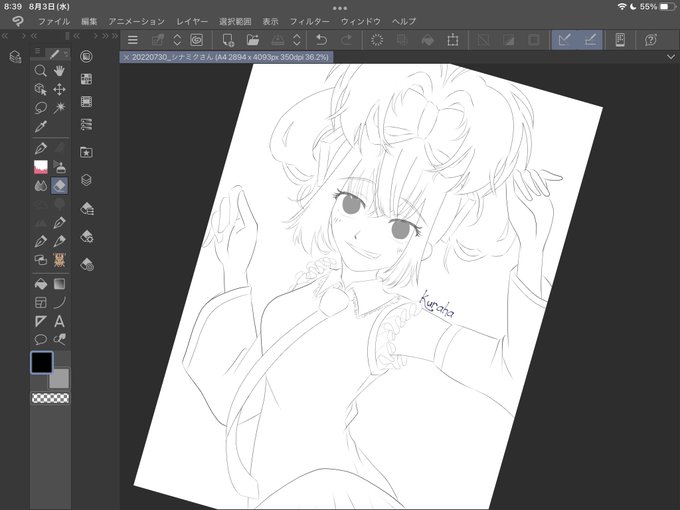Click the up-down chevrons beside save icon
Image resolution: width=680 pixels, height=510 pixels.
pyautogui.click(x=297, y=40)
